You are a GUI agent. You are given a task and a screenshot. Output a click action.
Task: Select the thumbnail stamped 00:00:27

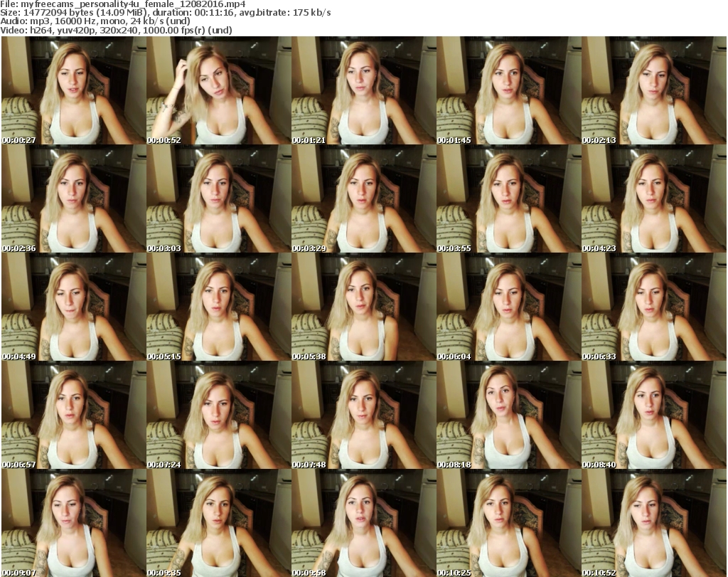tap(73, 90)
